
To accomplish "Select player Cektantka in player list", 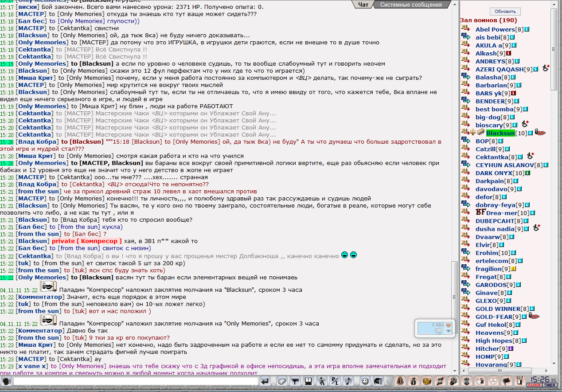I will 492,157.
